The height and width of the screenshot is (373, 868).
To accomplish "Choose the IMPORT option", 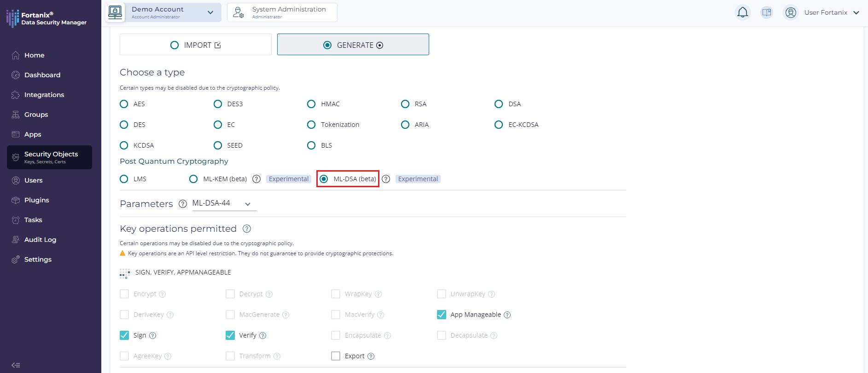I will pos(196,45).
